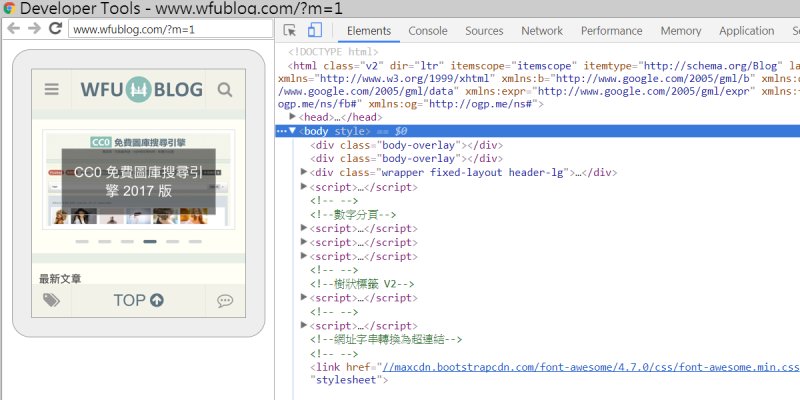Click the TOP up-arrow button

pyautogui.click(x=138, y=300)
